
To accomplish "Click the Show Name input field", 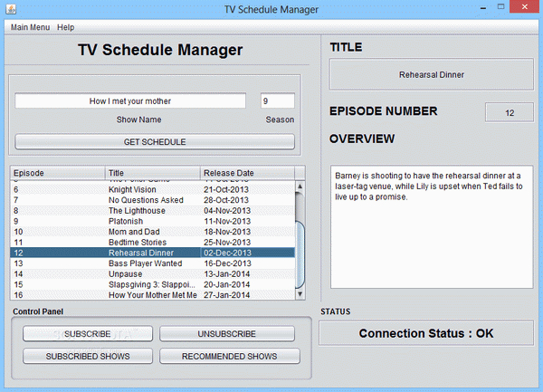I will (130, 100).
